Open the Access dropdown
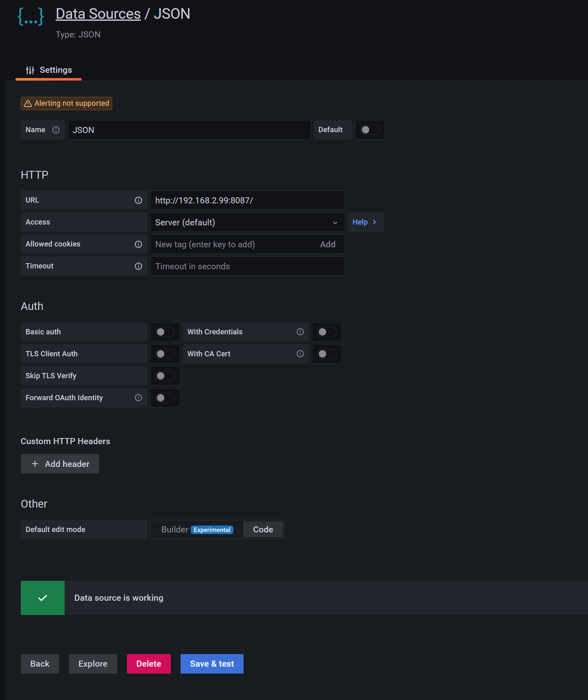This screenshot has width=588, height=700. point(247,222)
